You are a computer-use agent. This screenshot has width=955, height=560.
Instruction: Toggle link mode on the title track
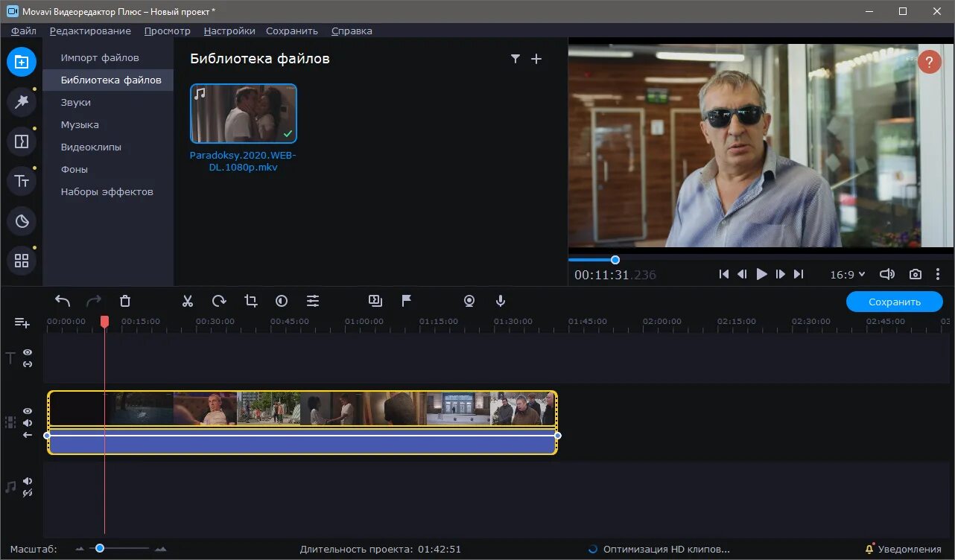(28, 364)
